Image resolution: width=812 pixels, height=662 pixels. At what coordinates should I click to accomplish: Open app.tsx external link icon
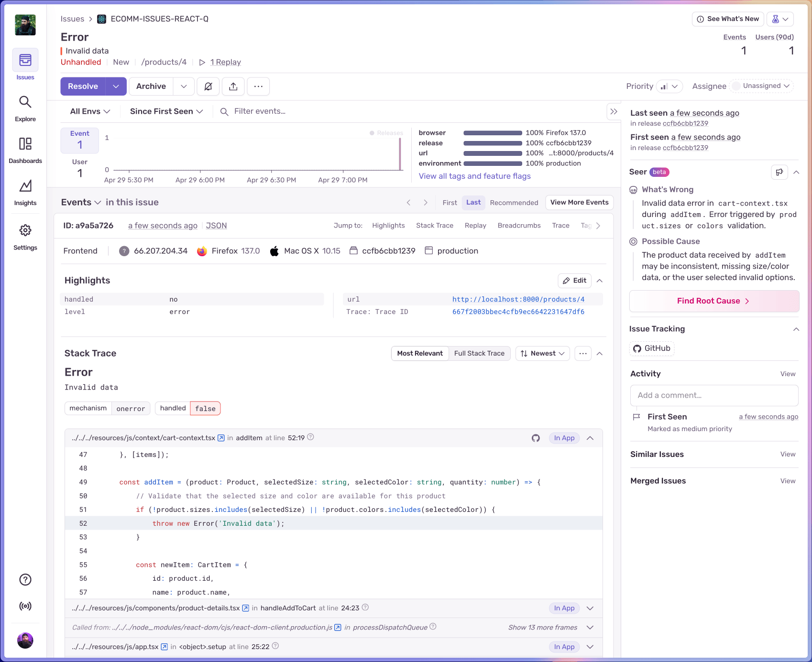click(x=164, y=647)
